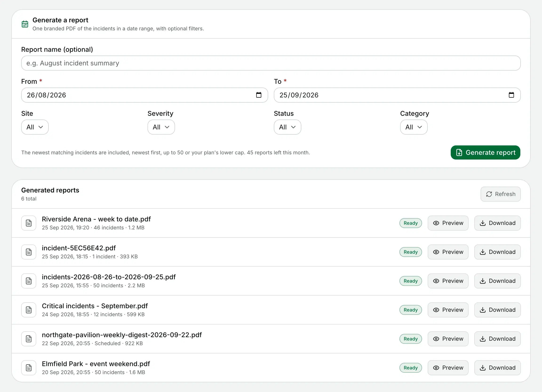Preview northgate-pavilion-weekly-digest-2026-09-22.pdf

point(448,339)
